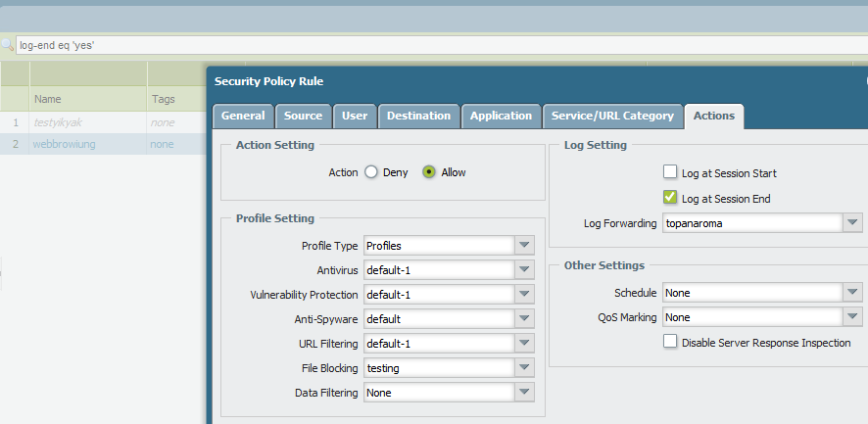Toggle Disable Server Response Inspection checkbox

tap(670, 343)
